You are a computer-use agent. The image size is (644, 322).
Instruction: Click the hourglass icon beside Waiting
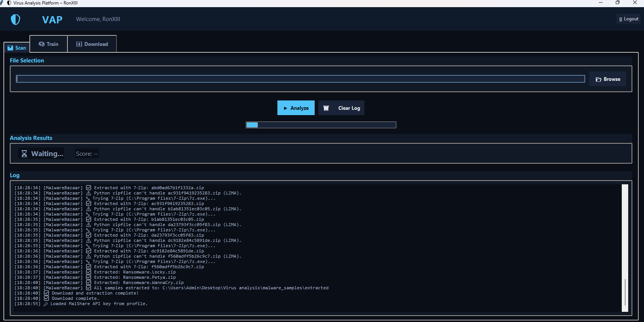[x=24, y=153]
